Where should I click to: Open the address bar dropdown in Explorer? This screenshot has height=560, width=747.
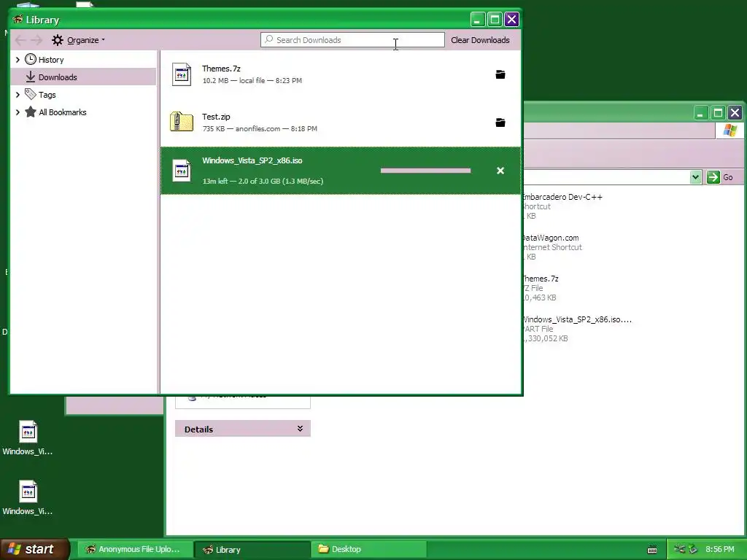pos(695,177)
